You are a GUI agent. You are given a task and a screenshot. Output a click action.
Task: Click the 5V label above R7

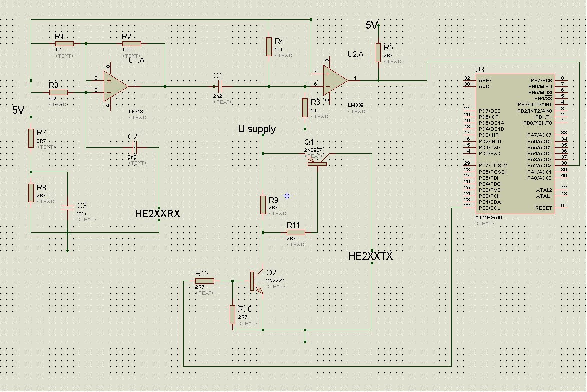[18, 110]
